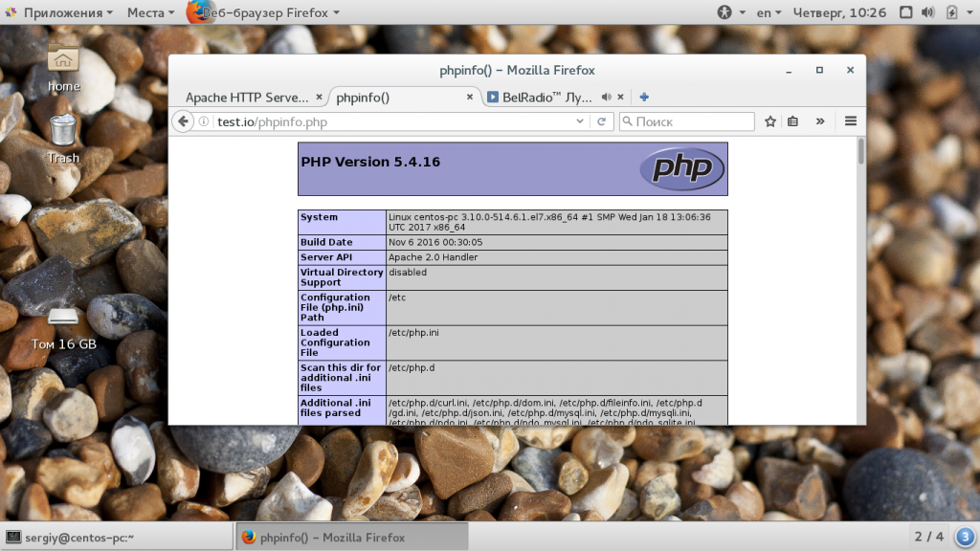Show site information icon in address bar
The width and height of the screenshot is (980, 551).
pos(204,121)
